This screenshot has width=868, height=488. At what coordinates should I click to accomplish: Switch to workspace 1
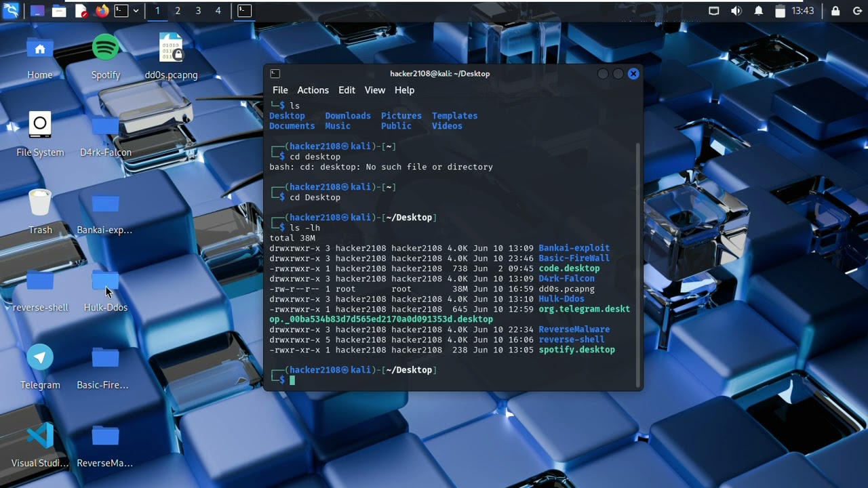(157, 11)
